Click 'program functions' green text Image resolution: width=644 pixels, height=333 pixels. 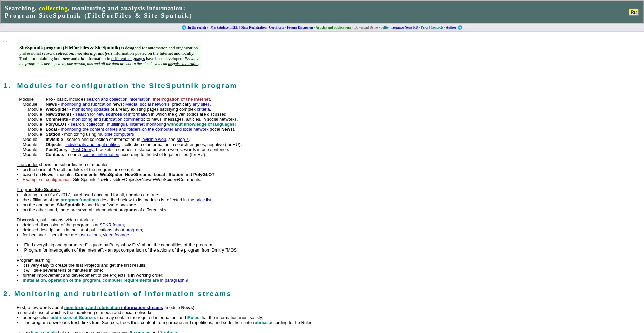pos(80,200)
